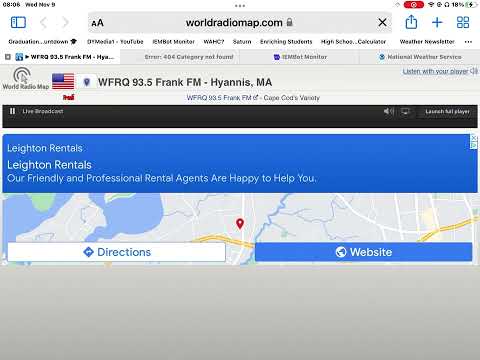Click Launch full player

pyautogui.click(x=447, y=111)
